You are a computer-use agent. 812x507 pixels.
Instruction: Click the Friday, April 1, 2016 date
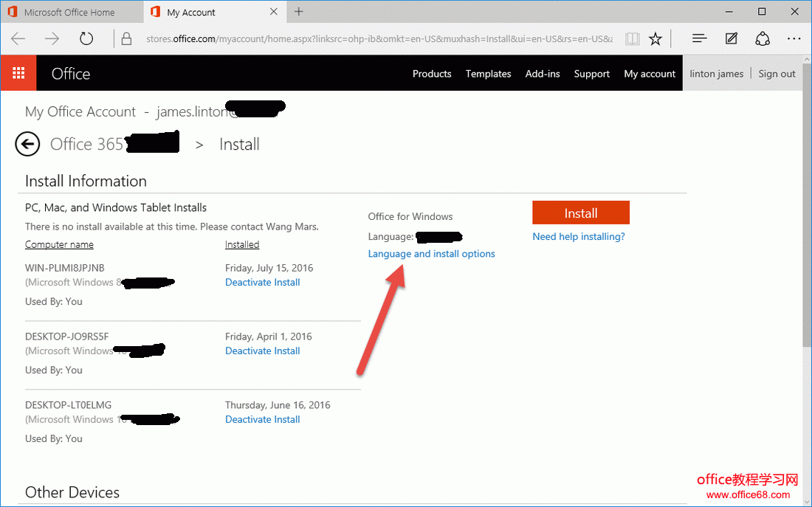[x=268, y=337]
